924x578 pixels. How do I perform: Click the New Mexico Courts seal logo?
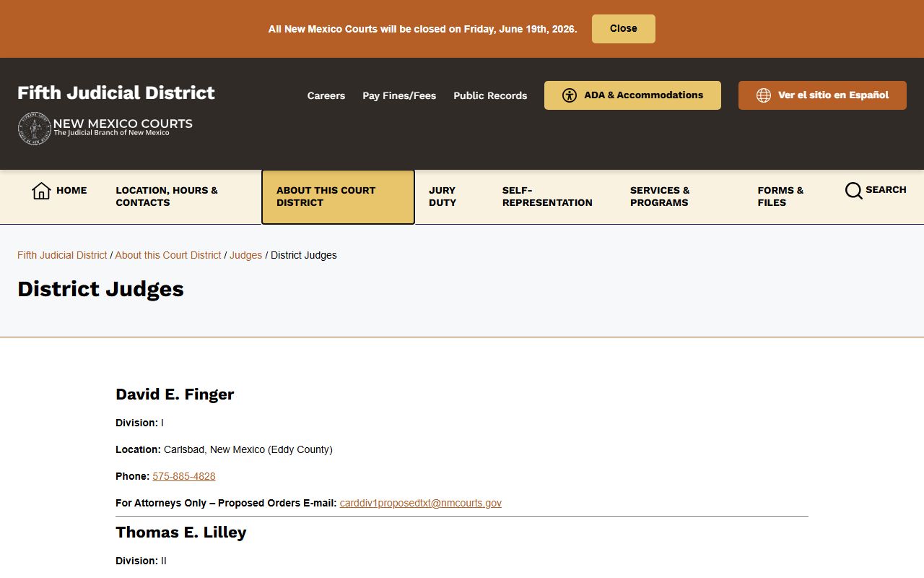coord(35,129)
